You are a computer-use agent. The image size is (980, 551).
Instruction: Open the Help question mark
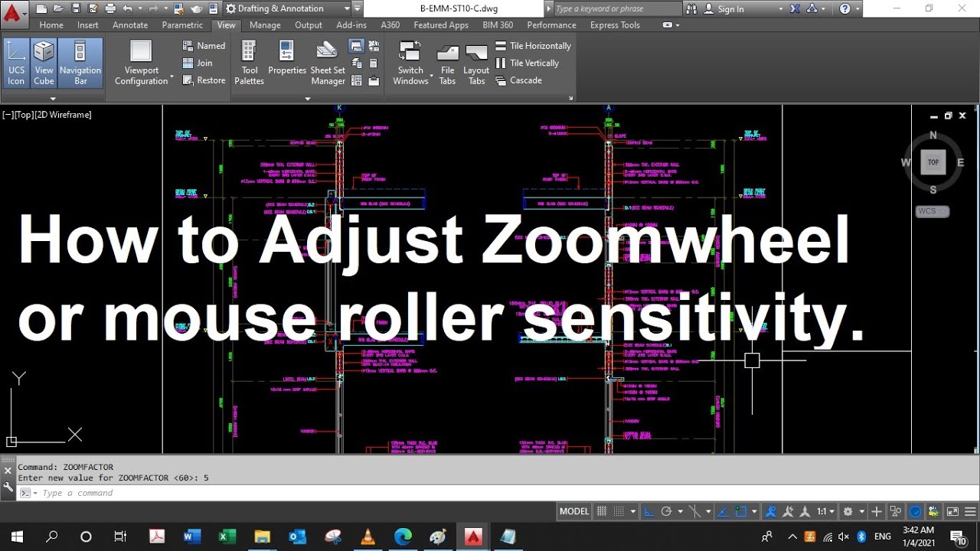tap(845, 9)
